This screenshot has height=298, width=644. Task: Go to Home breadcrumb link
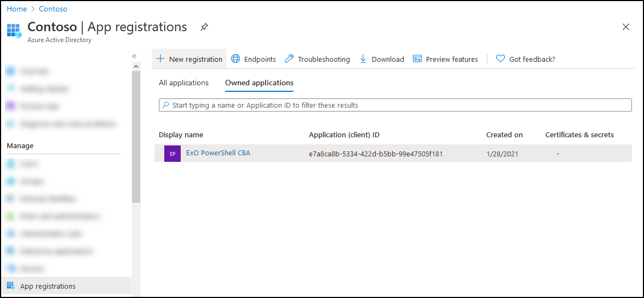pyautogui.click(x=16, y=9)
